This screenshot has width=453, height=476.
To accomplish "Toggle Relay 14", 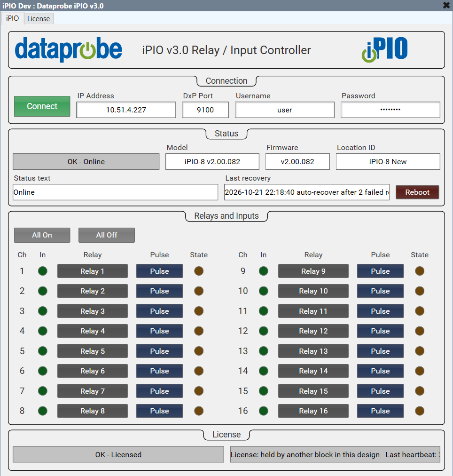I will click(313, 371).
